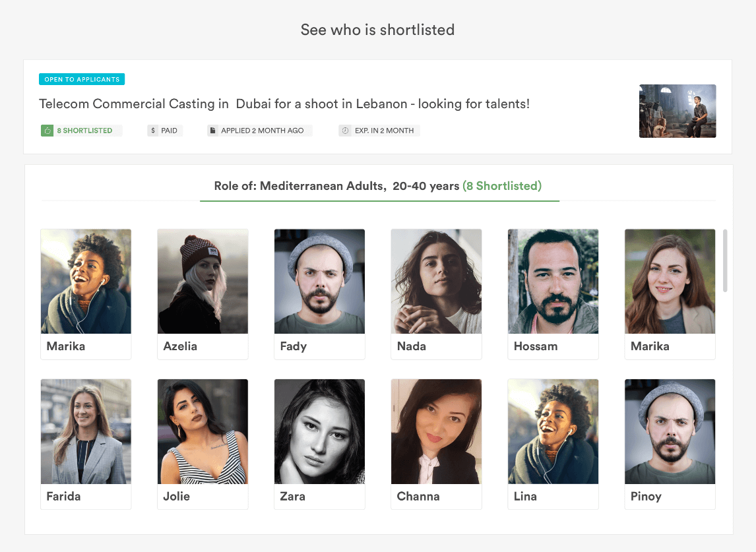Click the talent list vertical scrollbar
Image resolution: width=756 pixels, height=552 pixels.
pyautogui.click(x=725, y=260)
